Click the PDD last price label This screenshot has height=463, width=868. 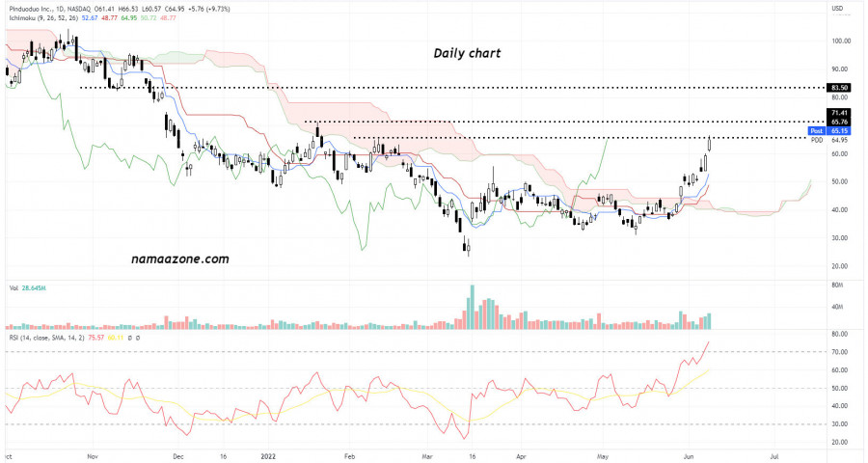coord(816,140)
